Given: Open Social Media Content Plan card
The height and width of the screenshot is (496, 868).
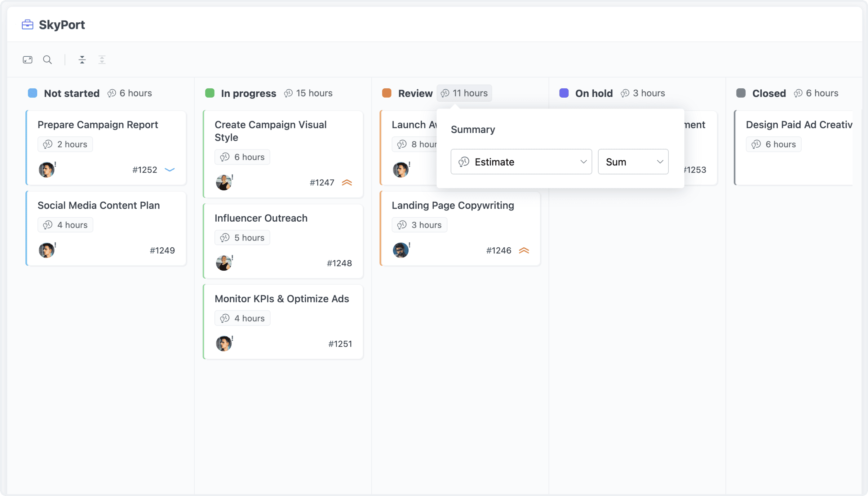Looking at the screenshot, I should pos(99,206).
